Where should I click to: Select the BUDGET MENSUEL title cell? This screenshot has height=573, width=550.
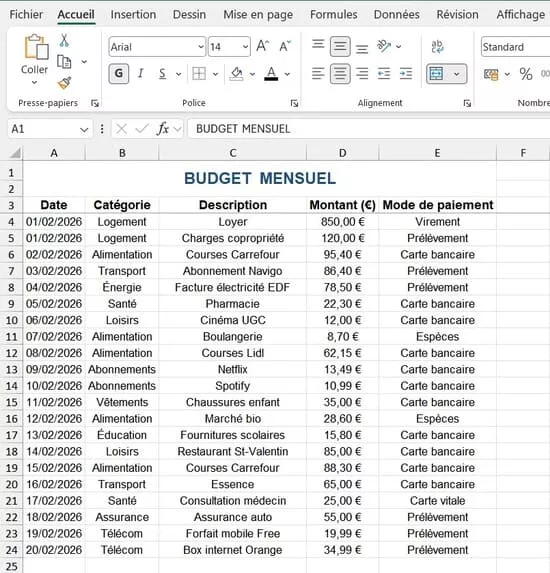[x=259, y=179]
